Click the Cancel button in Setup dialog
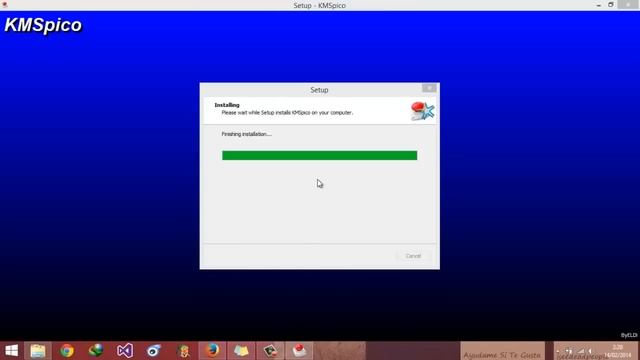 pyautogui.click(x=413, y=256)
